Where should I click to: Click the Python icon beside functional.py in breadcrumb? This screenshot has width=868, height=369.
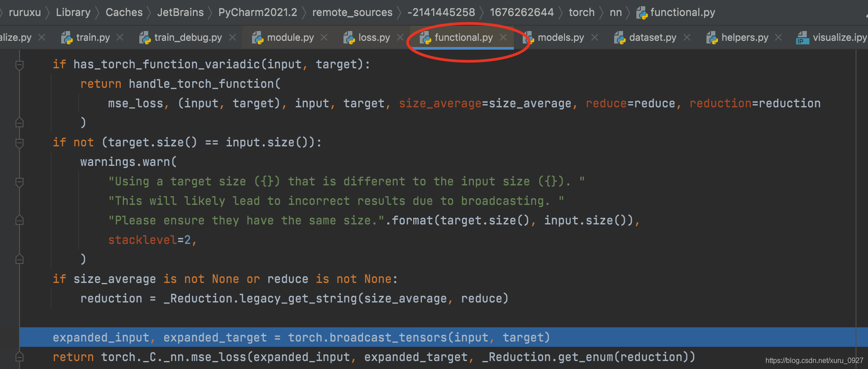pos(642,13)
